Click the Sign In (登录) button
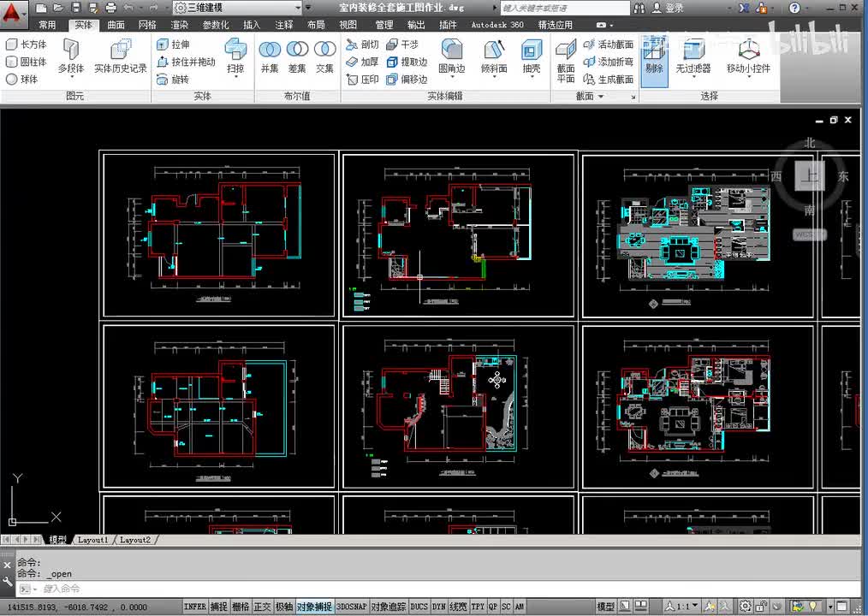The image size is (868, 616). pos(668,8)
